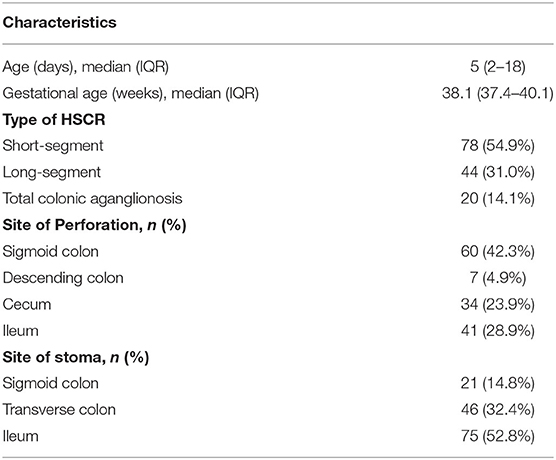The width and height of the screenshot is (556, 460).
Task: Click the value 75 (52.8%)
Action: 497,436
